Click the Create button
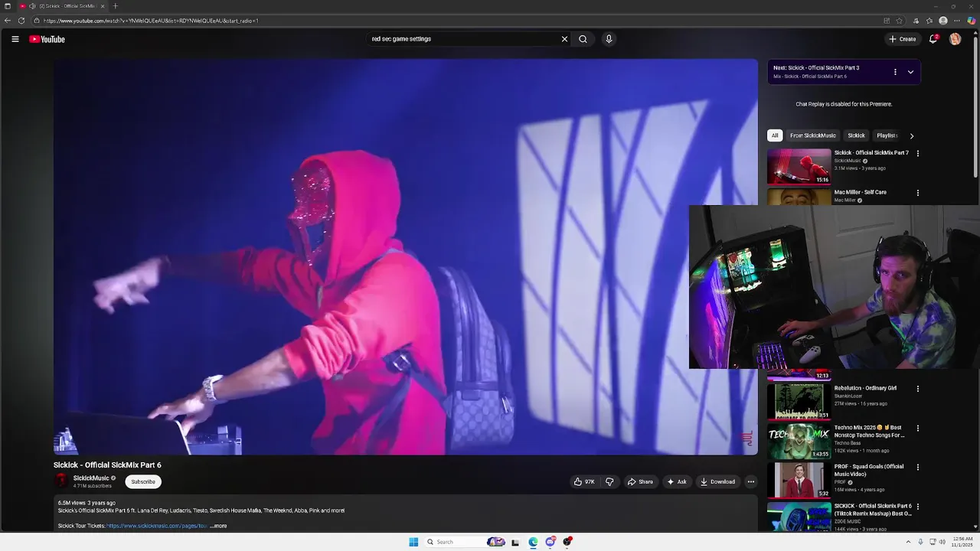The image size is (980, 551). pos(903,39)
